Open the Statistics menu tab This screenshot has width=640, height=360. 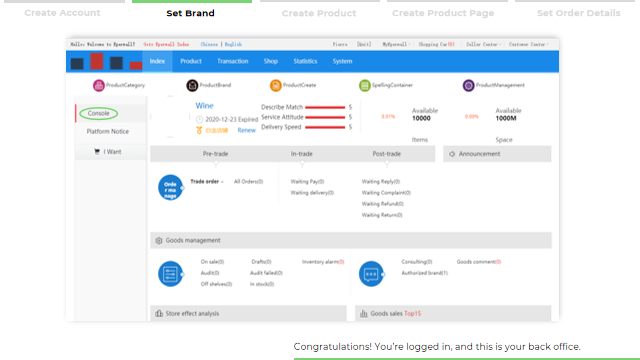305,61
